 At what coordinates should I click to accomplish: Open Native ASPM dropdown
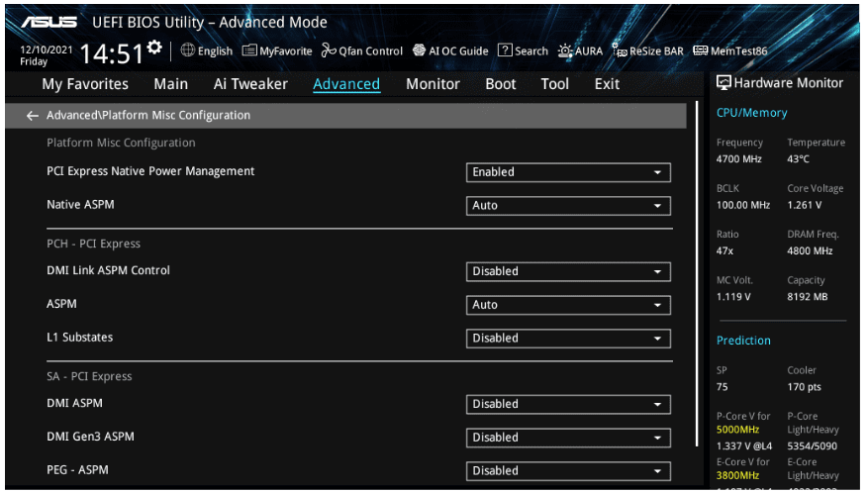[x=568, y=205]
